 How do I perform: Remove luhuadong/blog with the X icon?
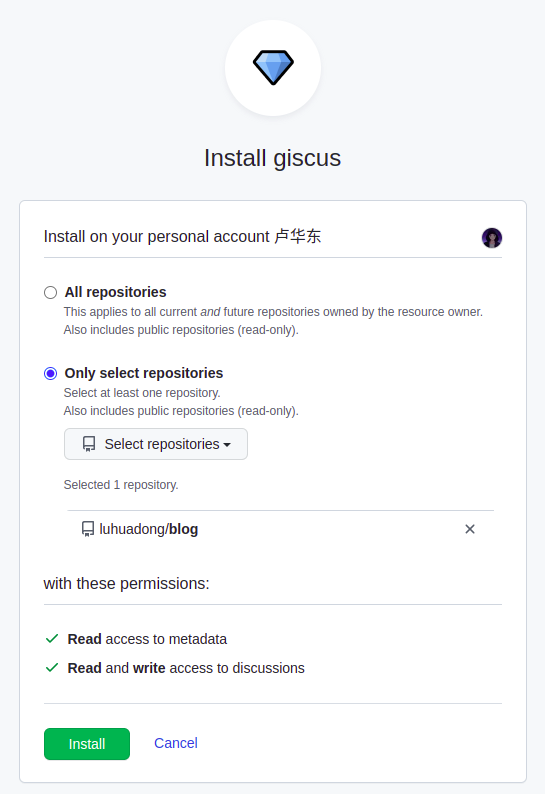(470, 529)
